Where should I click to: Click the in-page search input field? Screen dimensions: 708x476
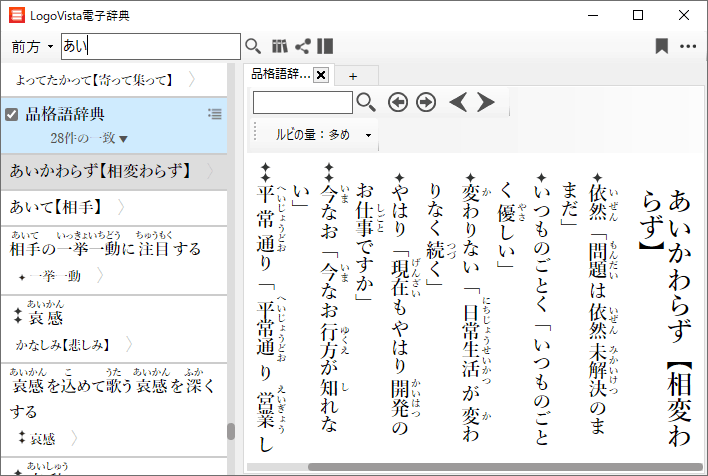[302, 102]
